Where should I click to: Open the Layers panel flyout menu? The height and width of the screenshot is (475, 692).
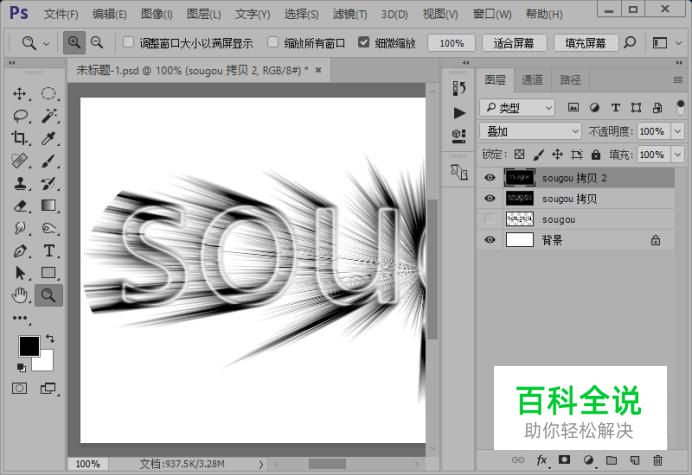[678, 80]
